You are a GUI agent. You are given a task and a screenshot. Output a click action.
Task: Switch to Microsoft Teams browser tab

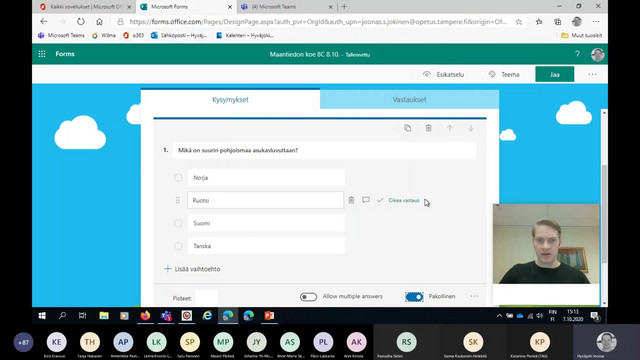(287, 7)
